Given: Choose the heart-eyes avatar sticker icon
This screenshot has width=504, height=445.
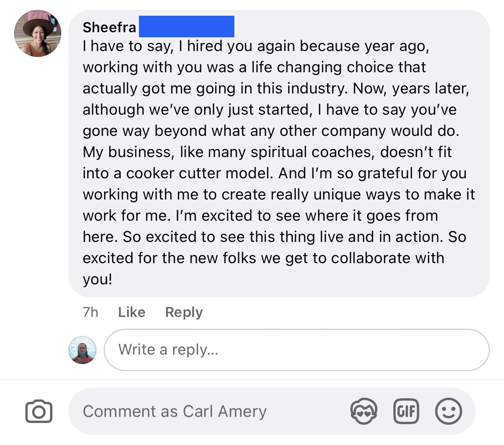Looking at the screenshot, I should [363, 411].
